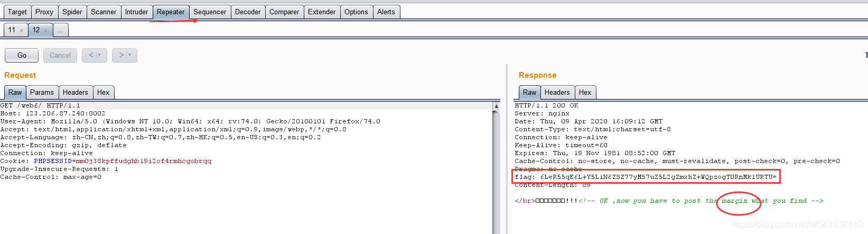The image size is (868, 234).
Task: Open the Spider tab
Action: [x=72, y=12]
